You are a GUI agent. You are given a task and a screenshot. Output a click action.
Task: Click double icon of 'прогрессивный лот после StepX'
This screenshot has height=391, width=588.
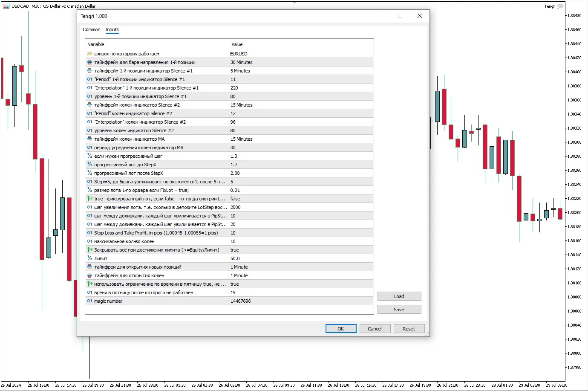[x=89, y=173]
